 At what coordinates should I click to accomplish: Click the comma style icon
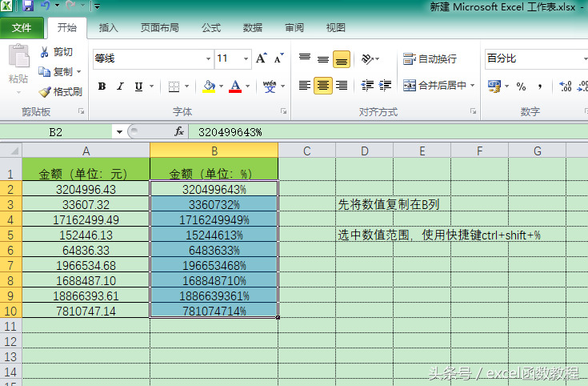[540, 86]
